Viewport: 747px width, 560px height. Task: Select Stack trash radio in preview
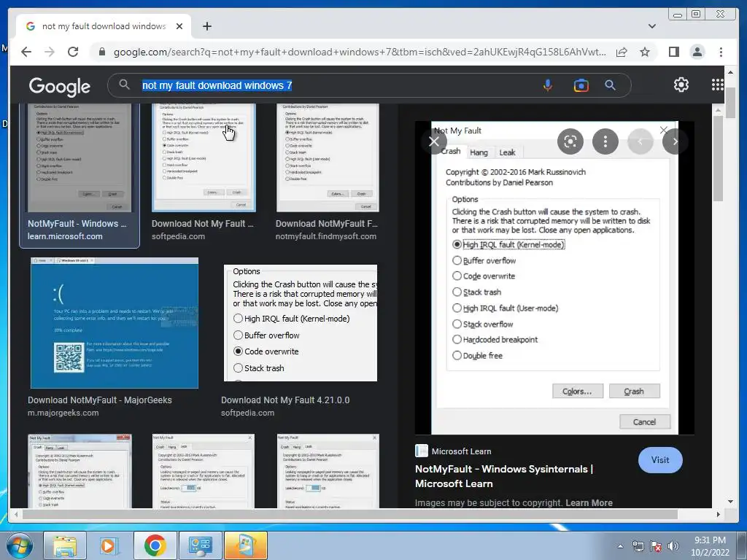(x=457, y=292)
